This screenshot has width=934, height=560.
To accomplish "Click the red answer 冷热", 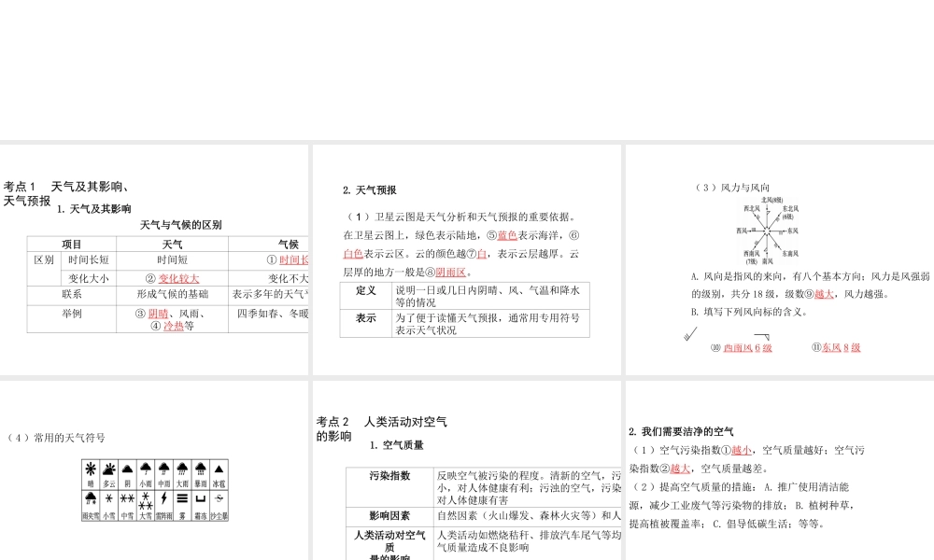I will click(x=174, y=326).
